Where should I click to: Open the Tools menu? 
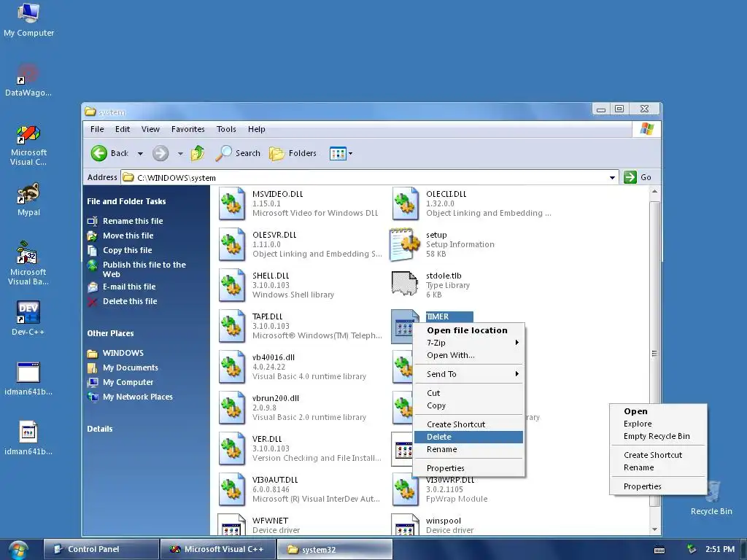tap(226, 129)
